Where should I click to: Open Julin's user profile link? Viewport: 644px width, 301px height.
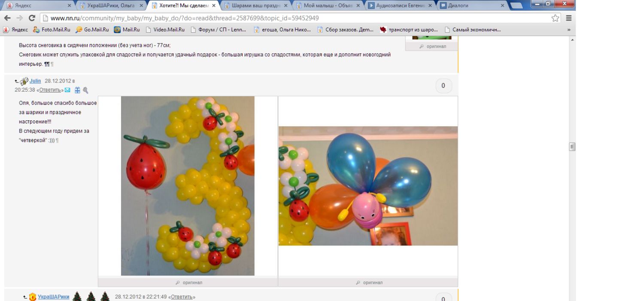click(x=35, y=81)
